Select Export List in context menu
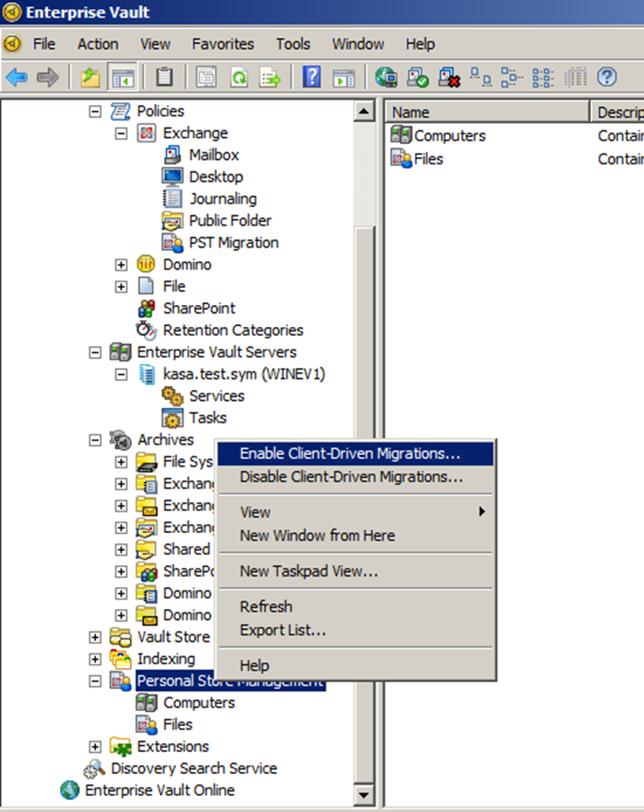The height and width of the screenshot is (812, 644). pos(283,630)
